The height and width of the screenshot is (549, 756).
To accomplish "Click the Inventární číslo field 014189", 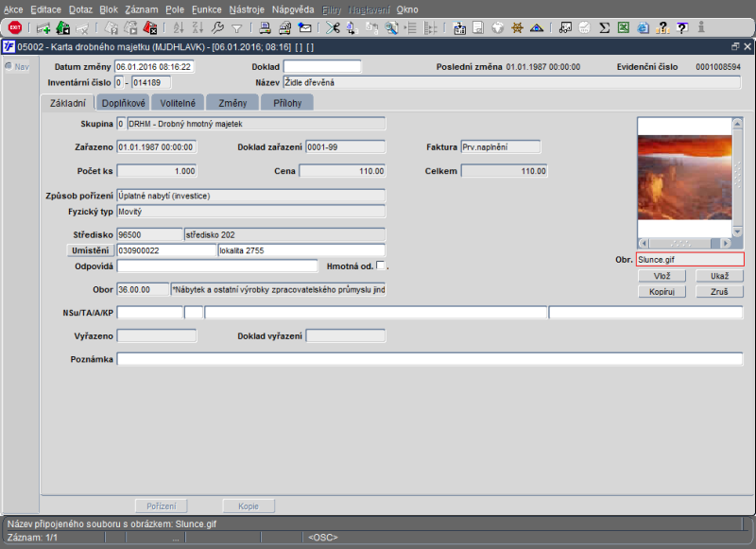I will pos(151,82).
